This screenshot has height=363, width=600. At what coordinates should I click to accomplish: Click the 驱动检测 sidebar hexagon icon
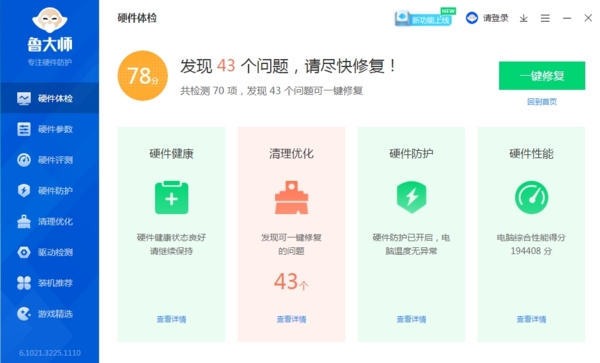tap(24, 252)
